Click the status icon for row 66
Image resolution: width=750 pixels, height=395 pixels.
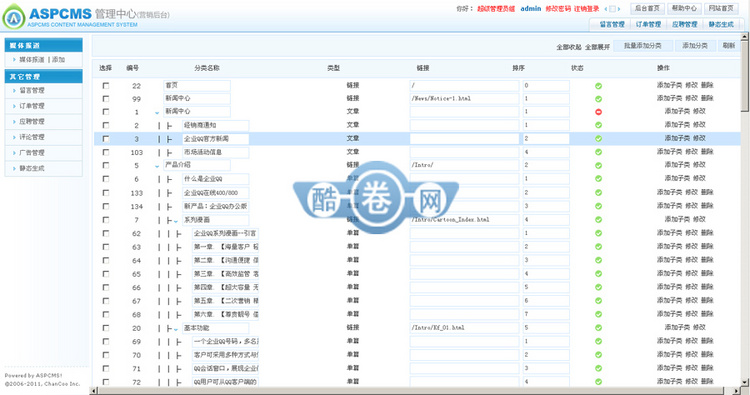[x=598, y=287]
